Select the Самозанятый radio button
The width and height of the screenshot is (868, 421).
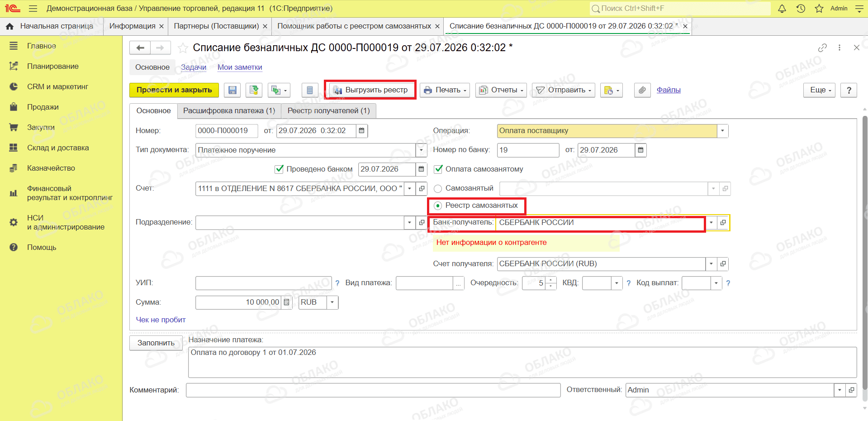pyautogui.click(x=438, y=189)
